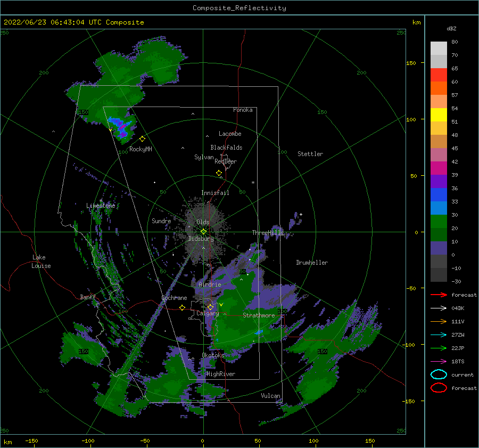Click the 04DK legend label

[x=458, y=308]
